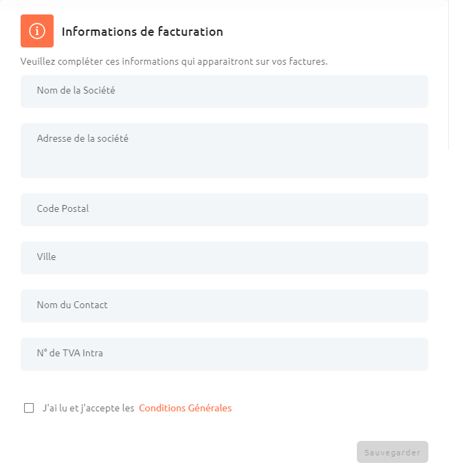The width and height of the screenshot is (449, 476).
Task: Click the Sauvegarder button
Action: click(x=392, y=452)
